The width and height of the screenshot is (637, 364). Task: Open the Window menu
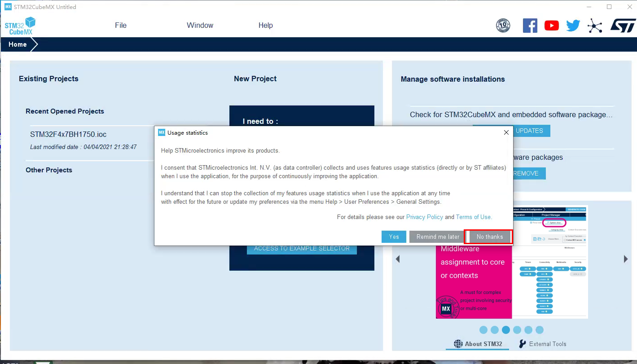point(200,25)
